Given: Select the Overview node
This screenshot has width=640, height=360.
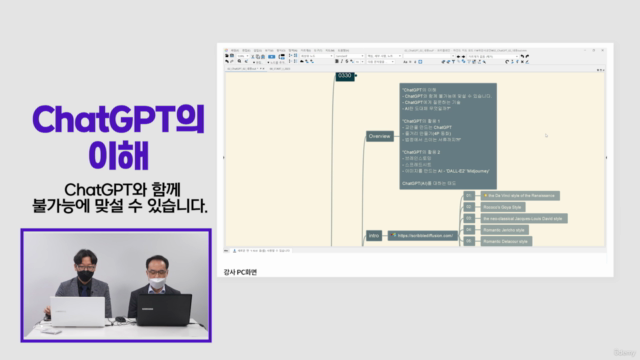Looking at the screenshot, I should [x=380, y=136].
